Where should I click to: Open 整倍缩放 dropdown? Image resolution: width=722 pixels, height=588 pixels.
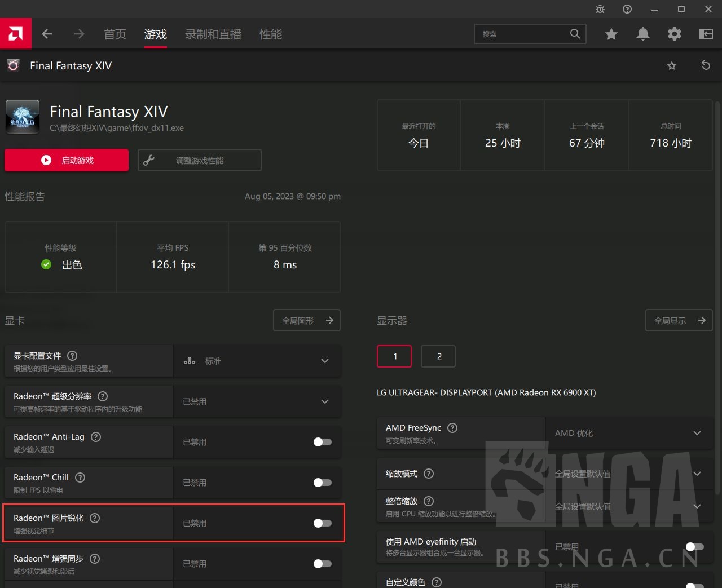point(629,506)
